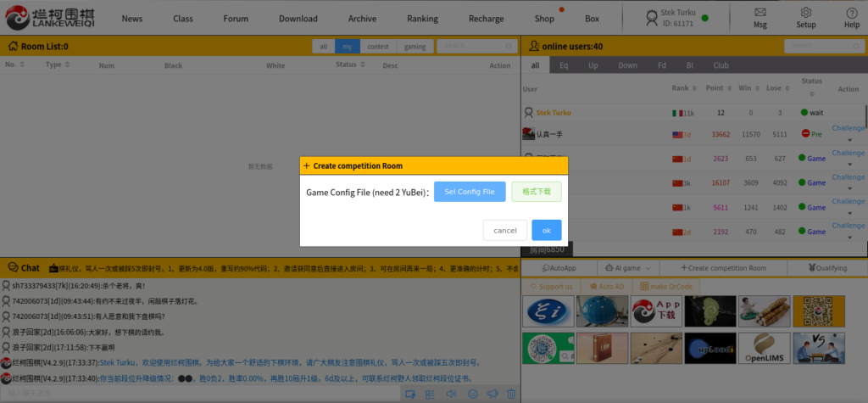Image resolution: width=868 pixels, height=403 pixels.
Task: Click the speaker sound icon in chat bar
Action: click(x=452, y=394)
